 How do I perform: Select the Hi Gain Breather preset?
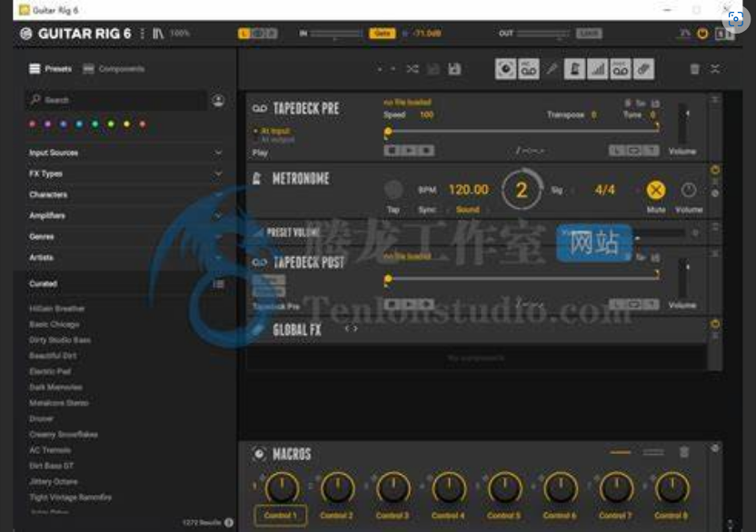(x=57, y=309)
